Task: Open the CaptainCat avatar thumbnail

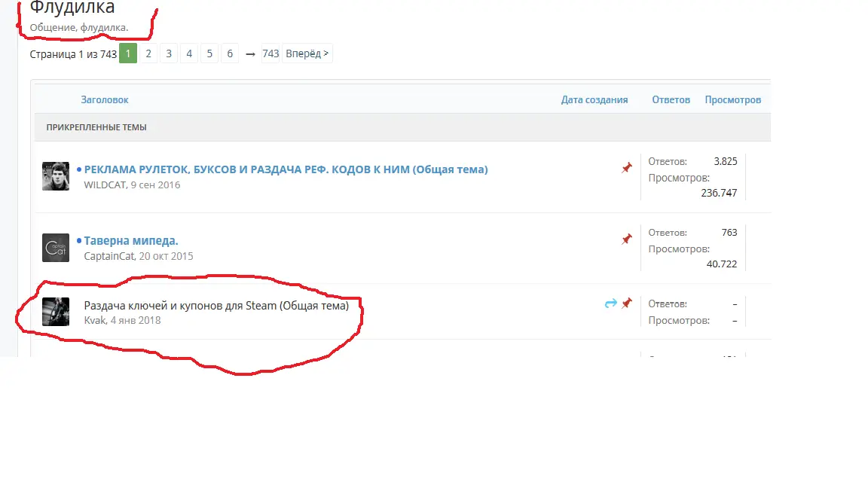Action: pos(56,247)
